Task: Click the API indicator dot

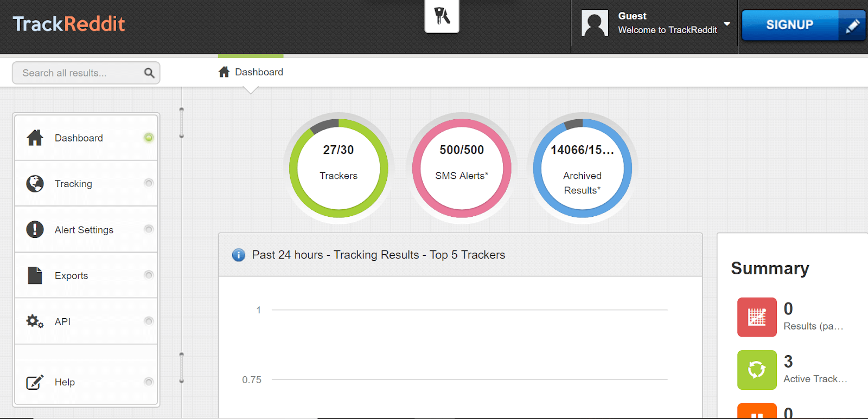Action: pos(149,321)
